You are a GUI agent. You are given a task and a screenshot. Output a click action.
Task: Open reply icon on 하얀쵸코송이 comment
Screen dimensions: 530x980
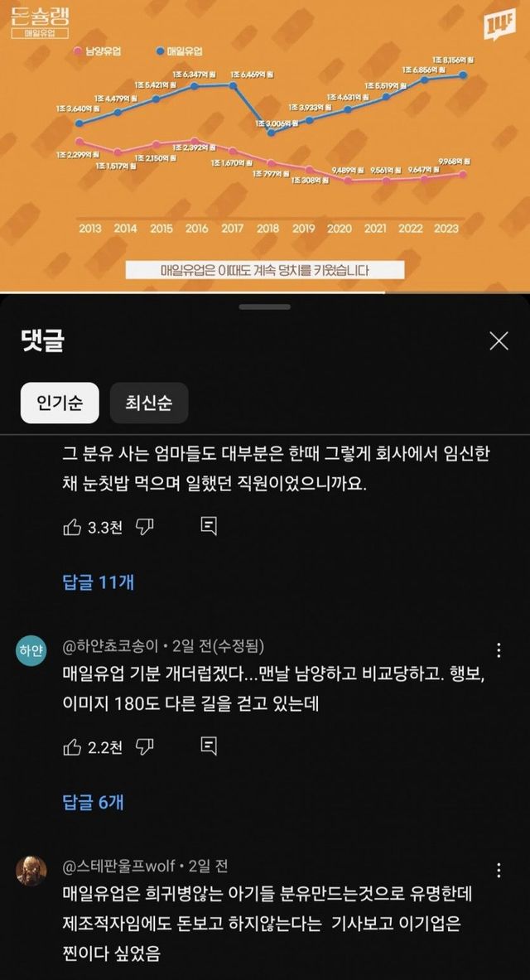tap(209, 745)
